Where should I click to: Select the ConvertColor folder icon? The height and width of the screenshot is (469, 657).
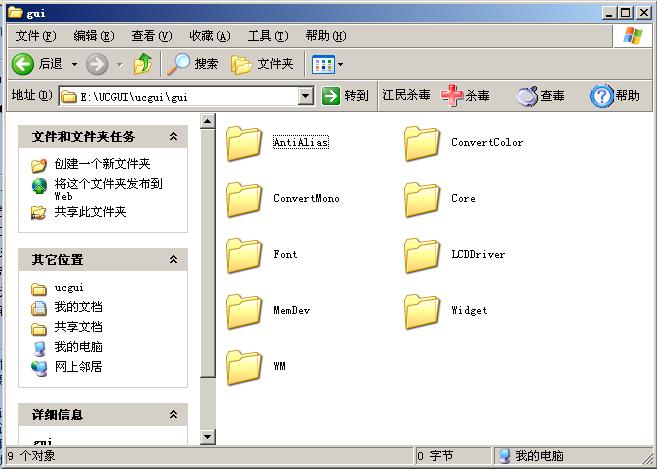click(422, 143)
